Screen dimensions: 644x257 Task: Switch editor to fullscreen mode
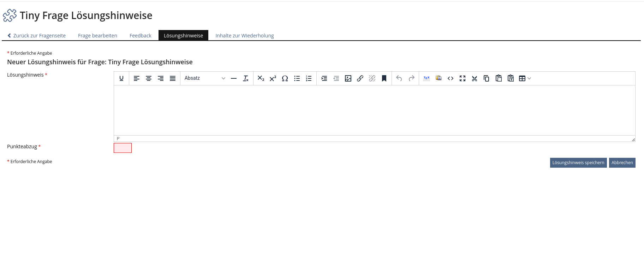(x=463, y=78)
